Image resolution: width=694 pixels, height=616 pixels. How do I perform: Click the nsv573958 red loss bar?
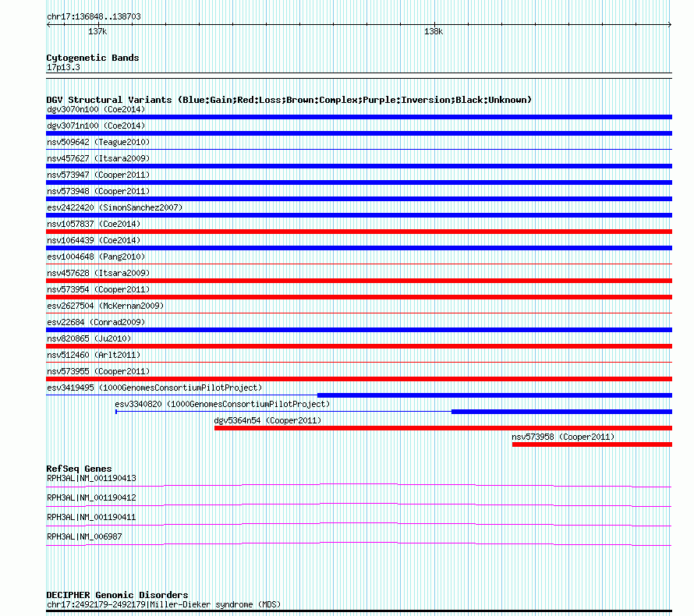(592, 444)
